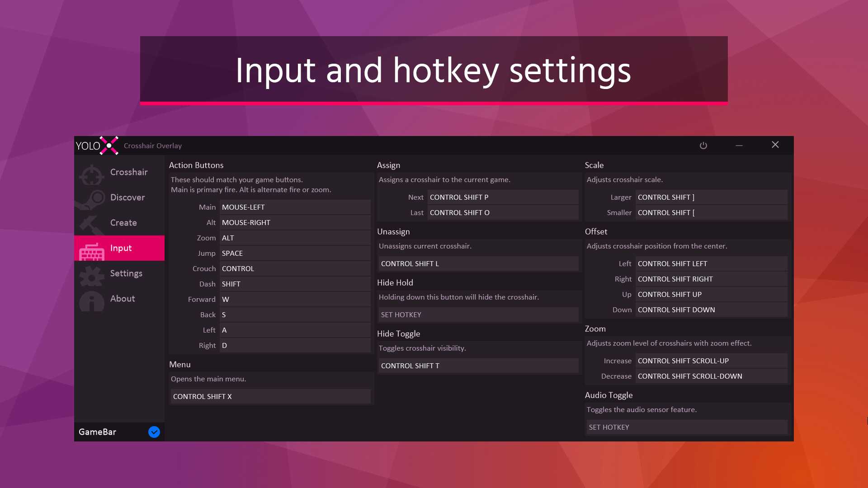Viewport: 868px width, 488px height.
Task: Minimize the Crosshair Overlay window
Action: point(739,145)
